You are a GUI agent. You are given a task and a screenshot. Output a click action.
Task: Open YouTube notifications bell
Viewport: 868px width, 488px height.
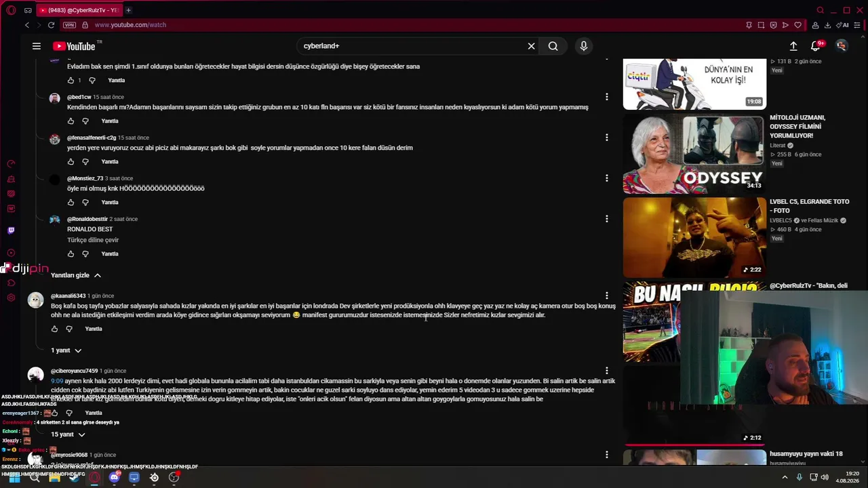[816, 46]
